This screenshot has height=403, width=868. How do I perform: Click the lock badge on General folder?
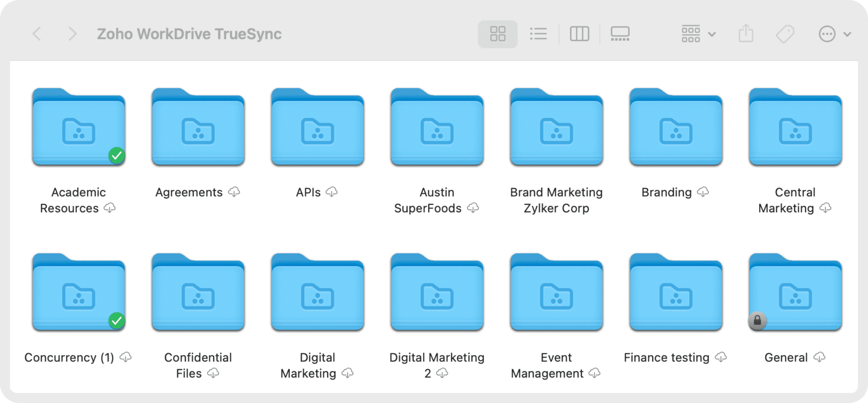pyautogui.click(x=757, y=320)
